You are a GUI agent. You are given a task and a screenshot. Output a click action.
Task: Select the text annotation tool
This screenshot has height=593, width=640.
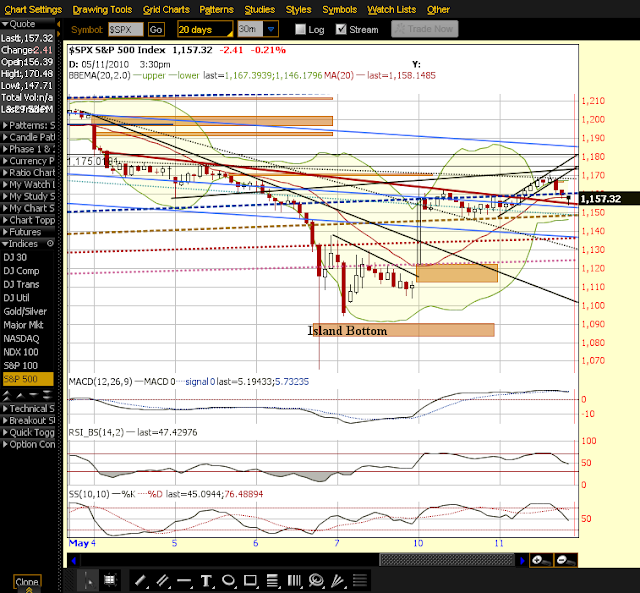click(x=206, y=580)
